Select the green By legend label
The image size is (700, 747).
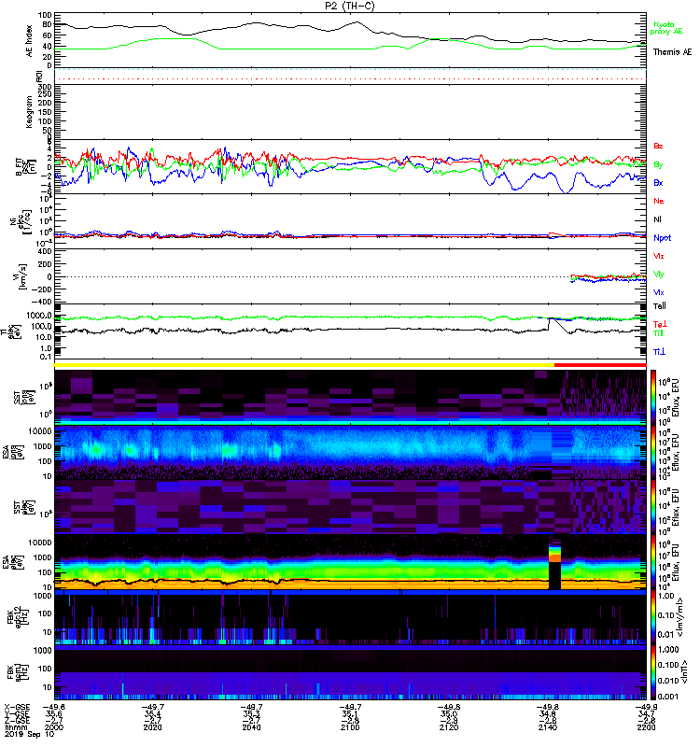coord(659,164)
